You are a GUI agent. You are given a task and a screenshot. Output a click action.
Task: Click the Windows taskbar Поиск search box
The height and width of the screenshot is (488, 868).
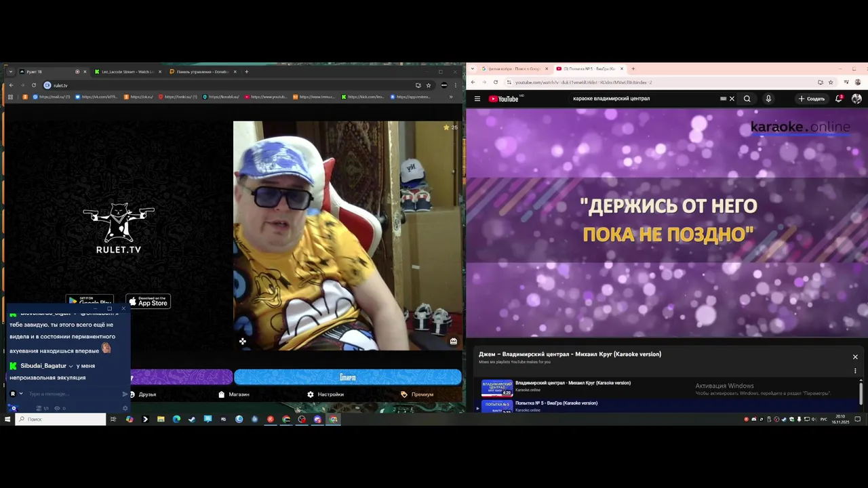(61, 420)
